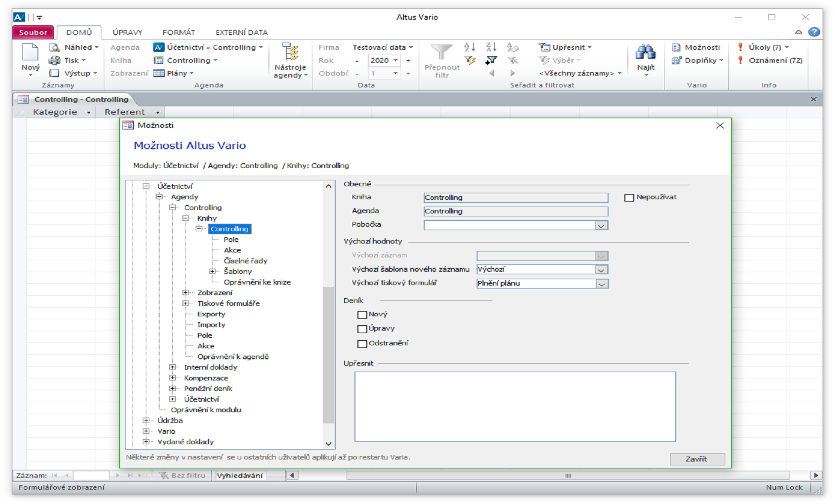Image resolution: width=835 pixels, height=504 pixels.
Task: Sort descending with the Z-A icon
Action: (491, 47)
